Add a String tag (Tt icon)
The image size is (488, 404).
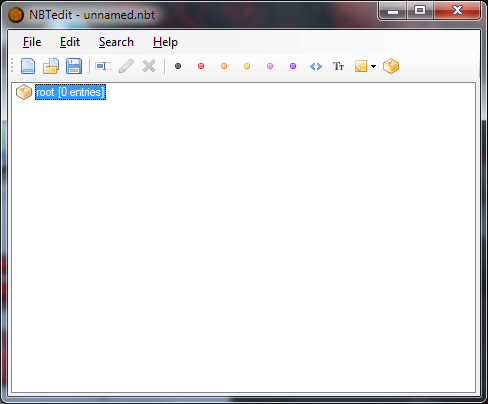click(338, 66)
